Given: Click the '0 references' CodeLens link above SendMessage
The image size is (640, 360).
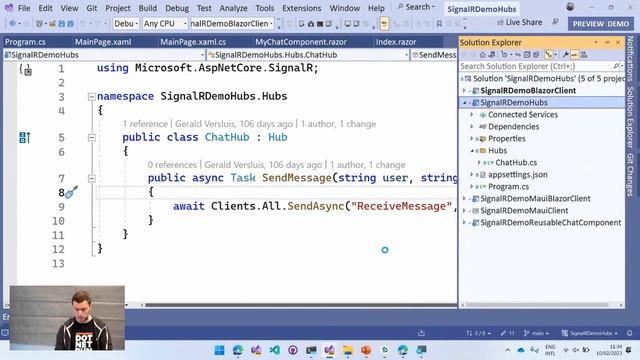Looking at the screenshot, I should click(x=172, y=165).
